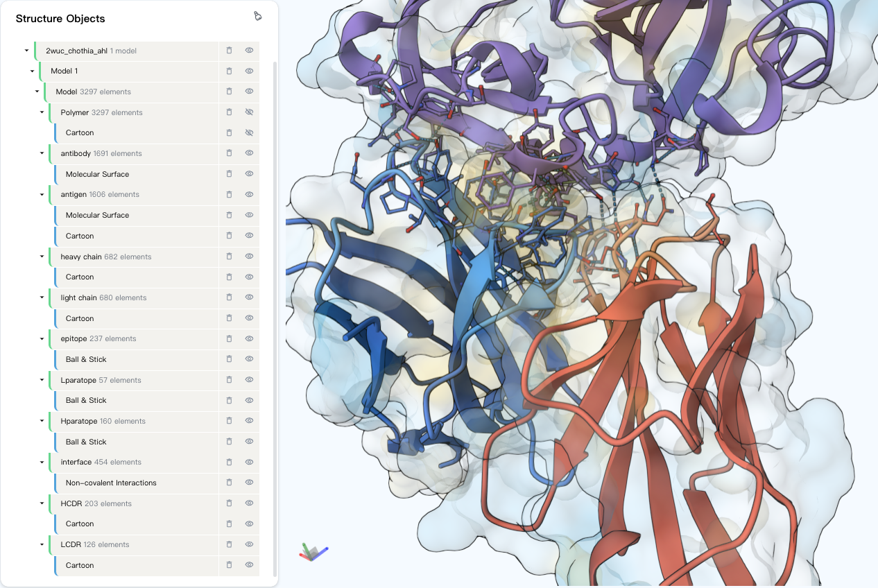This screenshot has width=878, height=588.
Task: Delete the antigen Cartoon representation
Action: point(229,236)
